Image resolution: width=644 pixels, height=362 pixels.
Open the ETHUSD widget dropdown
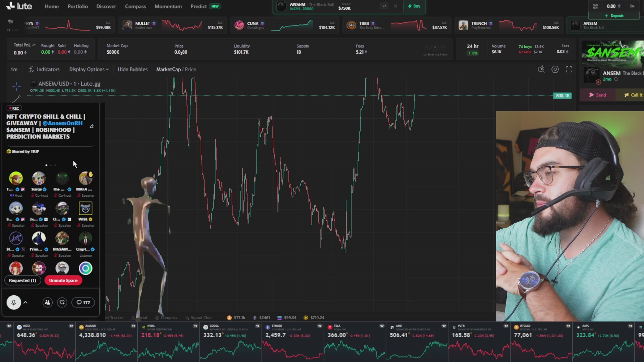(320, 326)
